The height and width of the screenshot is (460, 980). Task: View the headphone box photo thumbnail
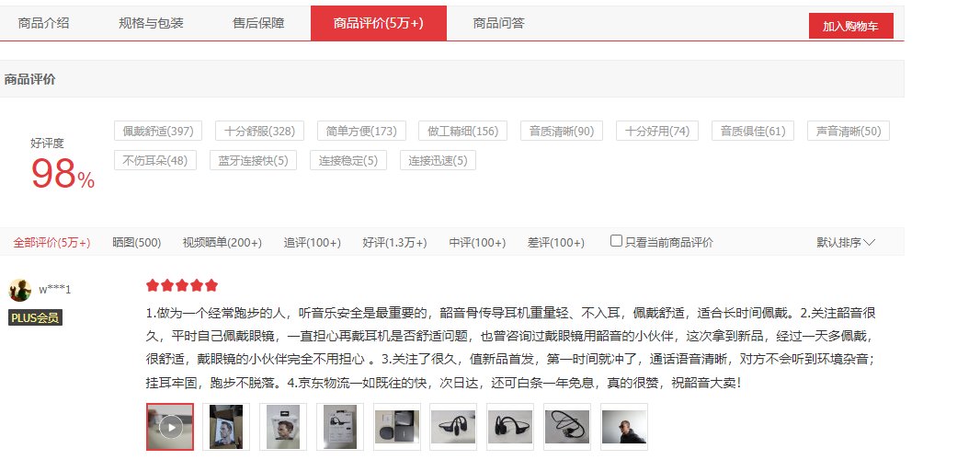tap(340, 427)
